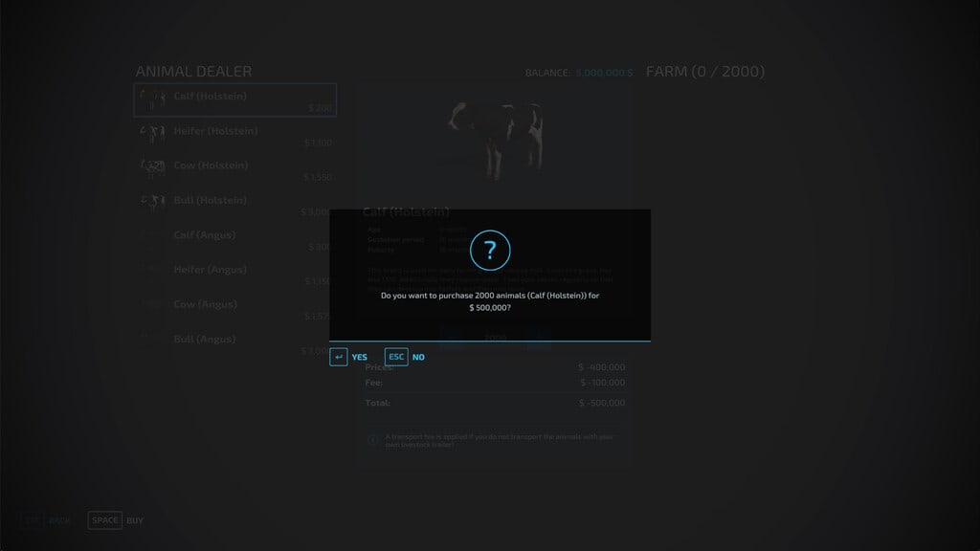The height and width of the screenshot is (551, 980).
Task: Cancel purchase with the NO button
Action: coord(418,357)
